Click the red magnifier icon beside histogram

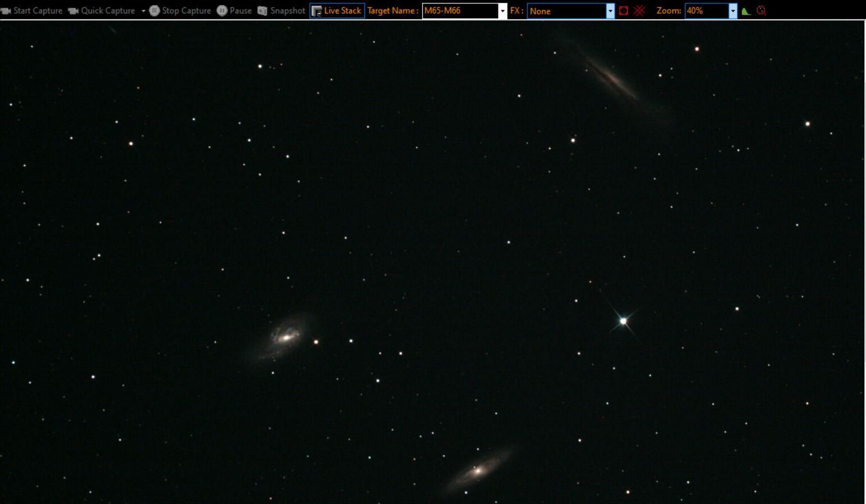[x=761, y=11]
